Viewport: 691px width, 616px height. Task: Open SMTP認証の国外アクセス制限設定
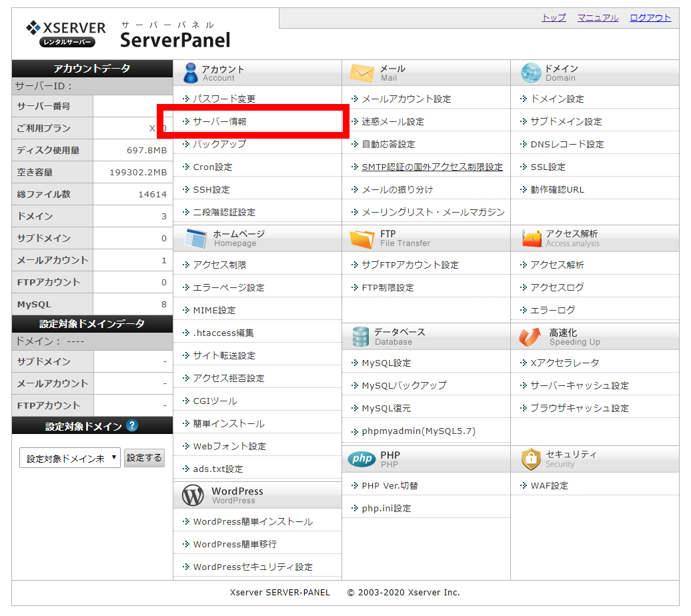pos(432,167)
